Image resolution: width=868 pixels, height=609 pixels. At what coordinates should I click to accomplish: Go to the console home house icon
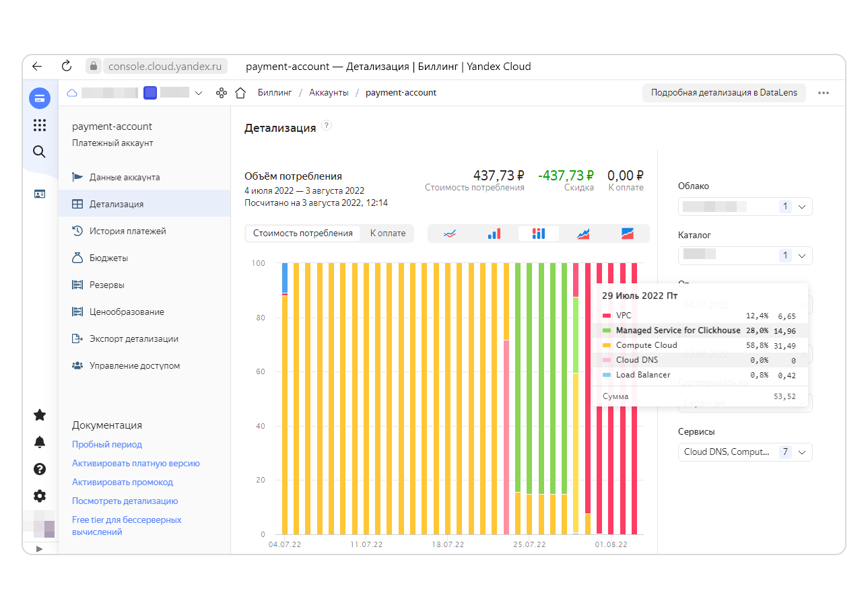pyautogui.click(x=240, y=93)
